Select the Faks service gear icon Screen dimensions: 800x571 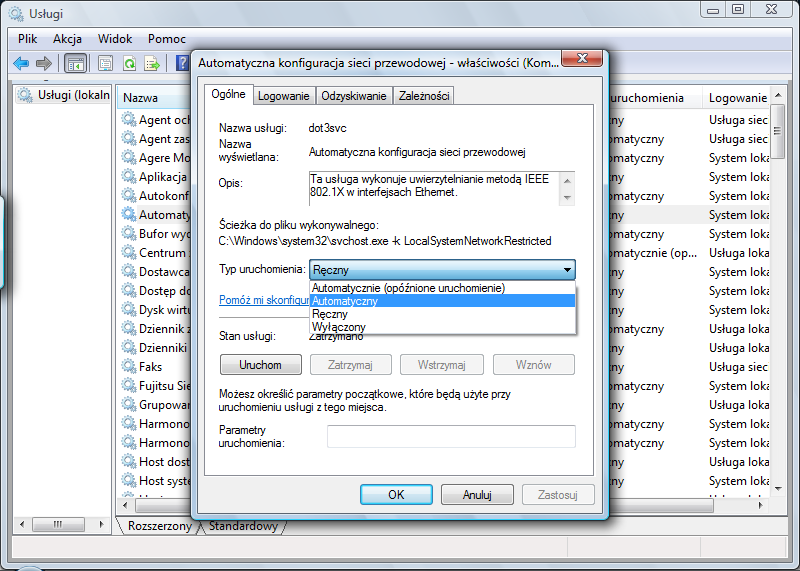pyautogui.click(x=129, y=366)
